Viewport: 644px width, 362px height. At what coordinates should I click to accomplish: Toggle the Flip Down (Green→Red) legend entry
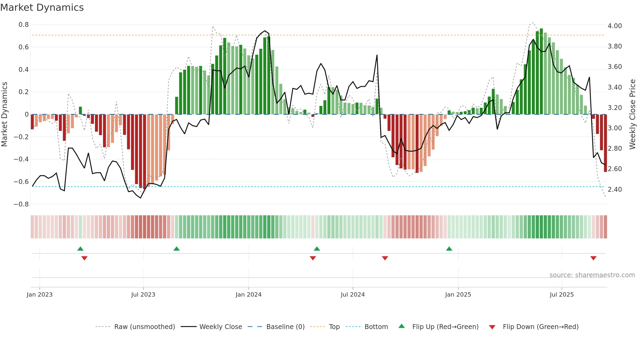[534, 327]
